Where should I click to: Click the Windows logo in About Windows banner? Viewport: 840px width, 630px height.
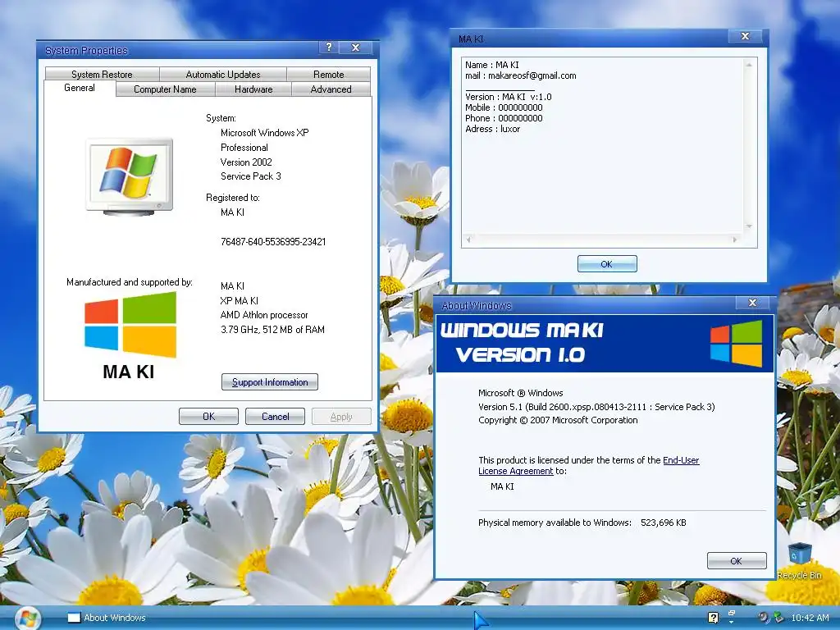[x=736, y=344]
